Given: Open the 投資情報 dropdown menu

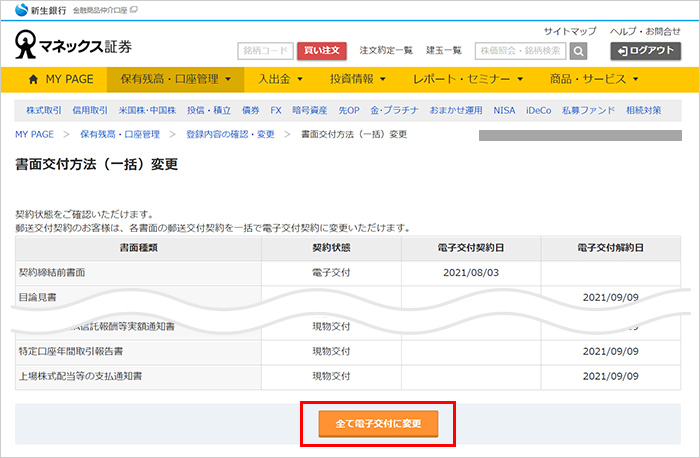Looking at the screenshot, I should point(364,79).
